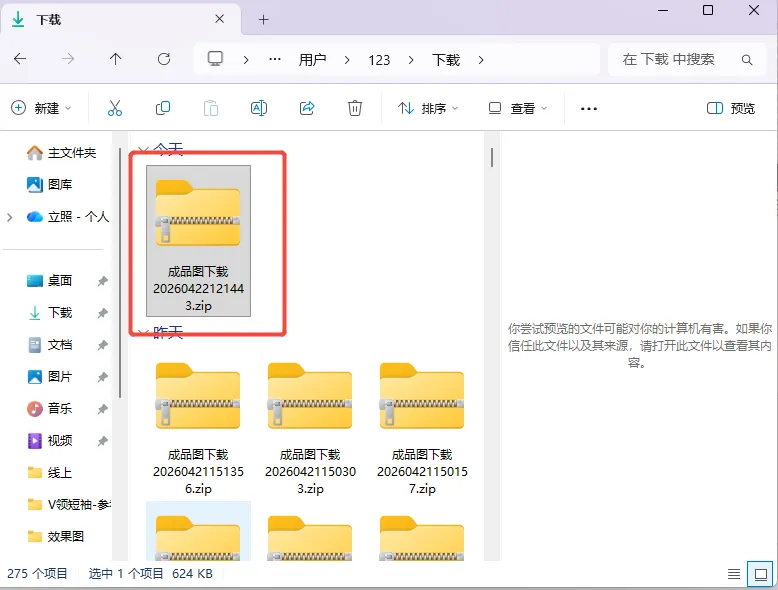Image resolution: width=778 pixels, height=590 pixels.
Task: Expand chevron after 123 in address bar
Action: [411, 60]
